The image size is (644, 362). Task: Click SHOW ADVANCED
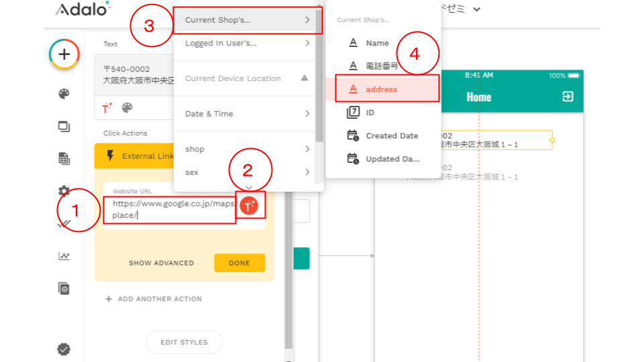point(162,263)
